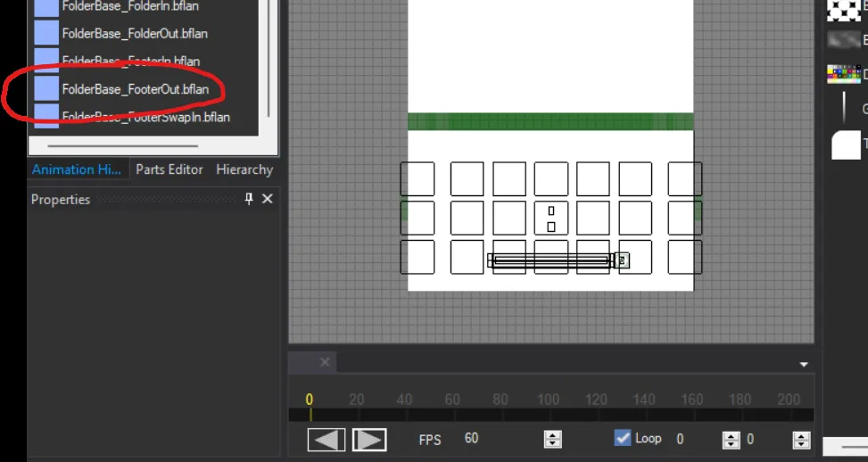This screenshot has height=462, width=868.
Task: Close the timeline tab with X
Action: (325, 362)
